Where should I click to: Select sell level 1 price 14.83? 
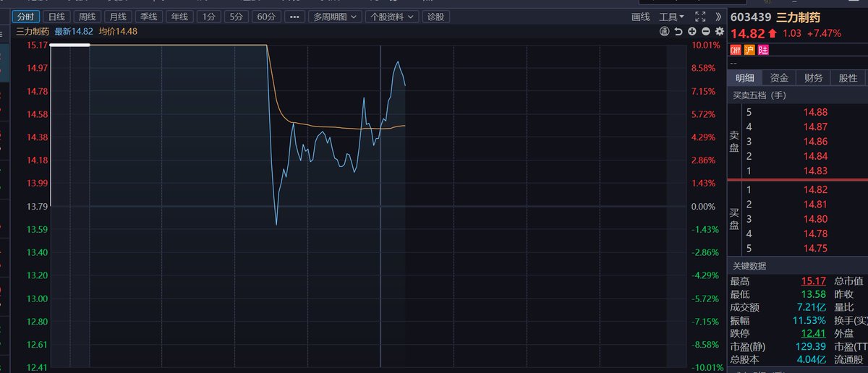[814, 171]
